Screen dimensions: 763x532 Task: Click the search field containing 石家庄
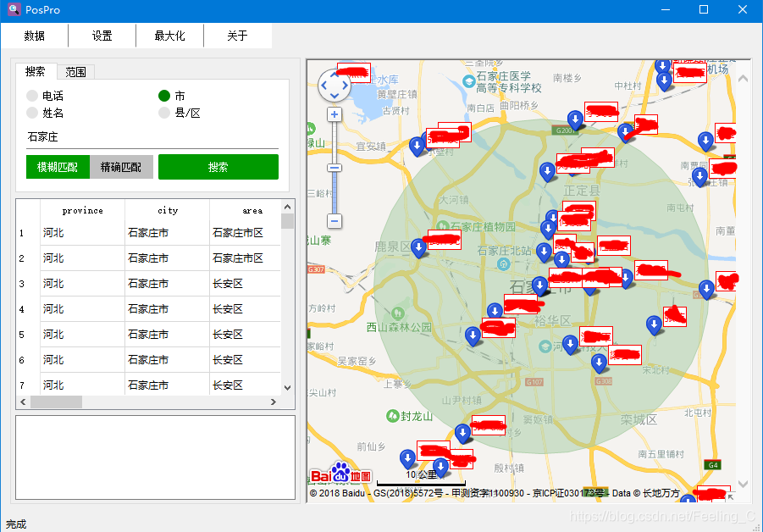coord(152,137)
